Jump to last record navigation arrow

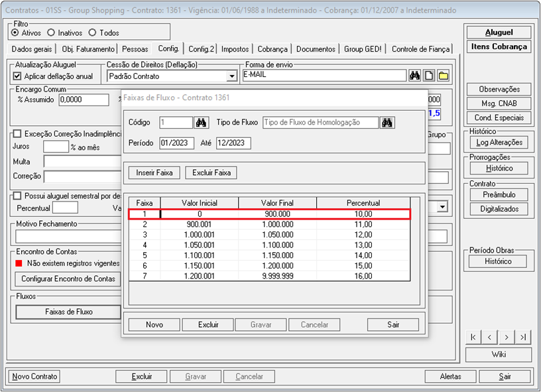523,338
